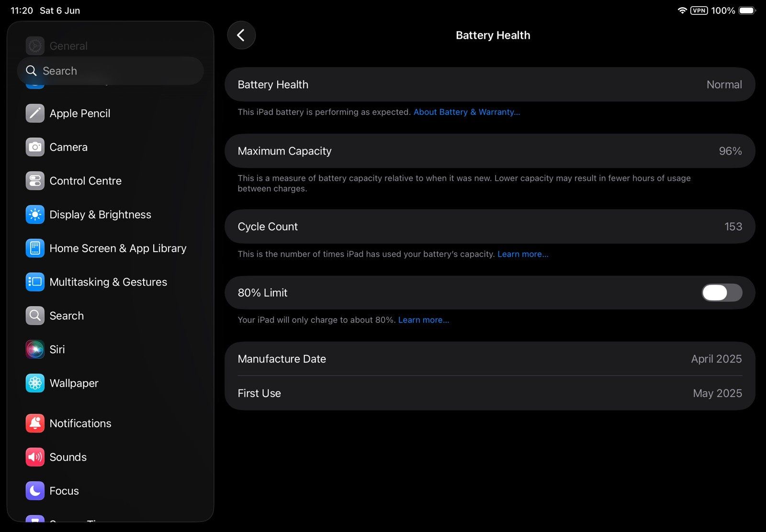Image resolution: width=766 pixels, height=532 pixels.
Task: Click the Wi-Fi status icon
Action: pos(682,11)
